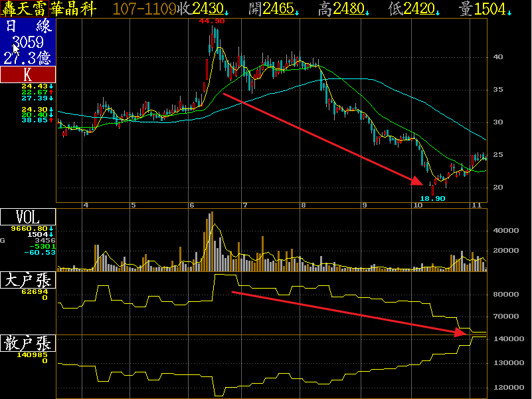
Task: Click the 18.90 lowest price marker
Action: (x=432, y=198)
